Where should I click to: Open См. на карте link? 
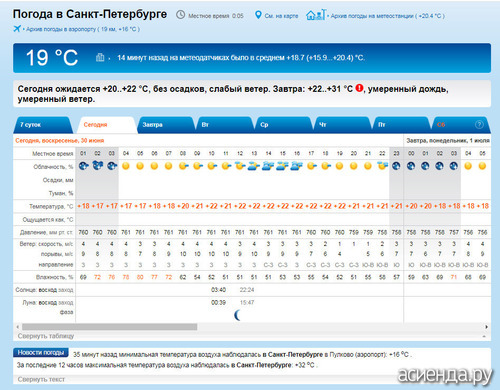pyautogui.click(x=281, y=16)
